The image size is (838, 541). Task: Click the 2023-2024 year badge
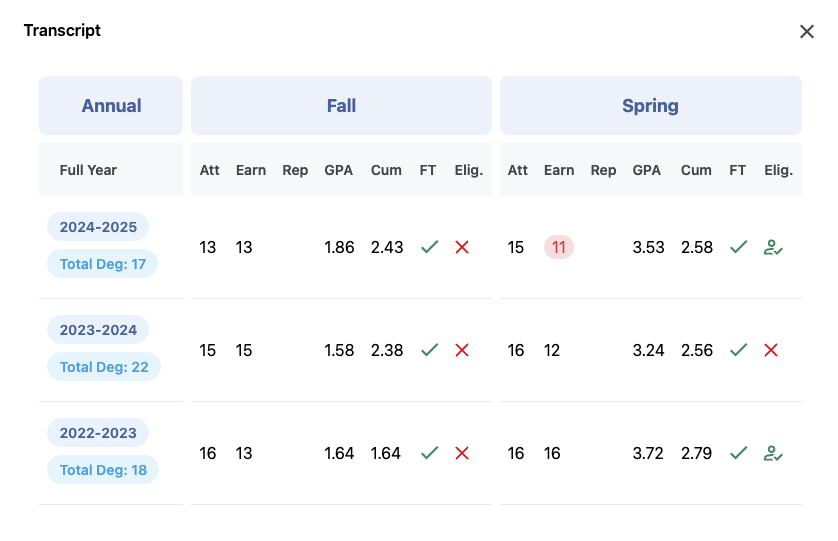point(98,330)
